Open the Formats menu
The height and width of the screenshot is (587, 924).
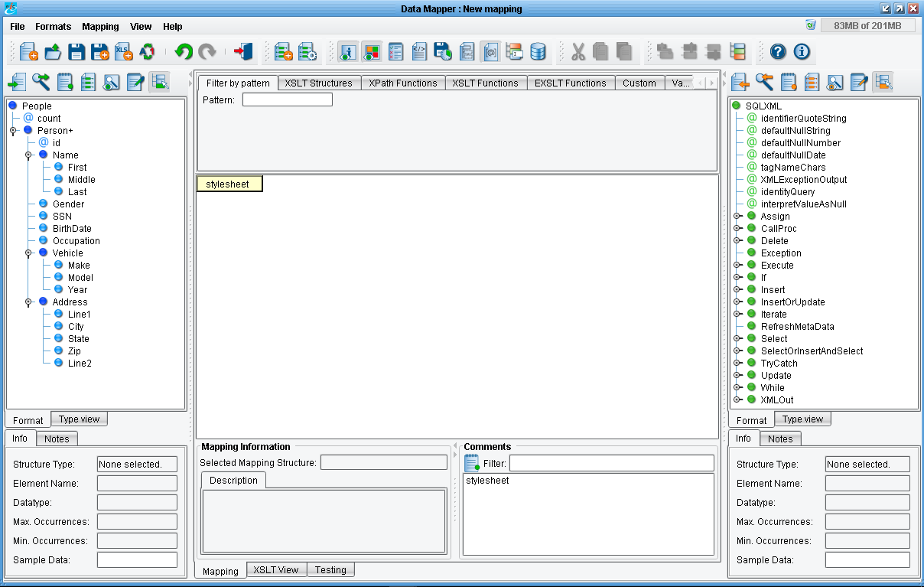click(53, 27)
